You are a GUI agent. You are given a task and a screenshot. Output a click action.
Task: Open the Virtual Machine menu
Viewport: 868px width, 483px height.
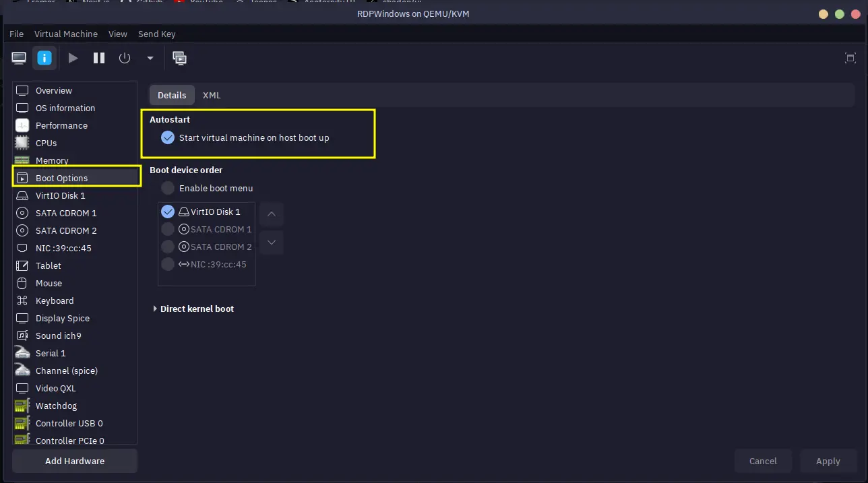pyautogui.click(x=66, y=34)
